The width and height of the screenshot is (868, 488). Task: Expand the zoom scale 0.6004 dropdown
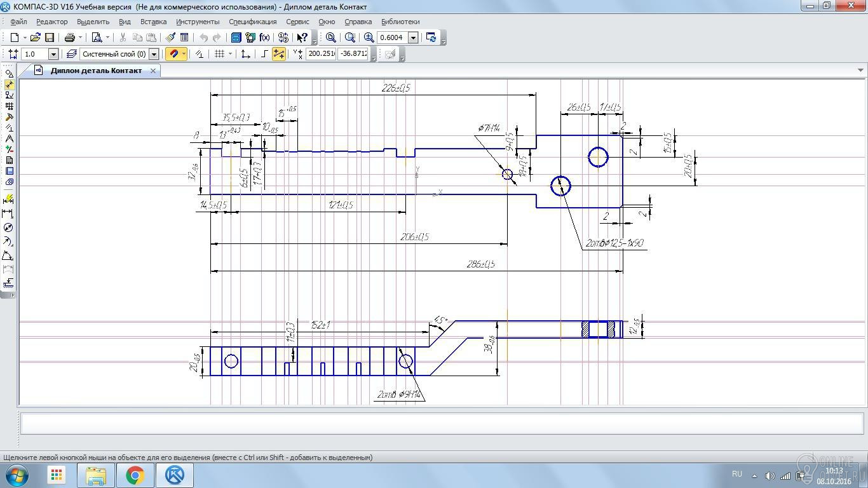click(413, 37)
